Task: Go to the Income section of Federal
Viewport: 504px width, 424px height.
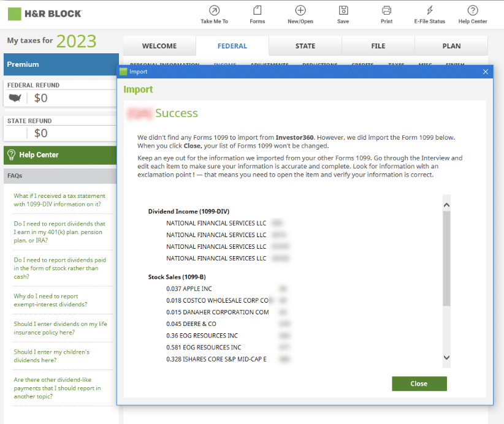Action: [x=225, y=64]
